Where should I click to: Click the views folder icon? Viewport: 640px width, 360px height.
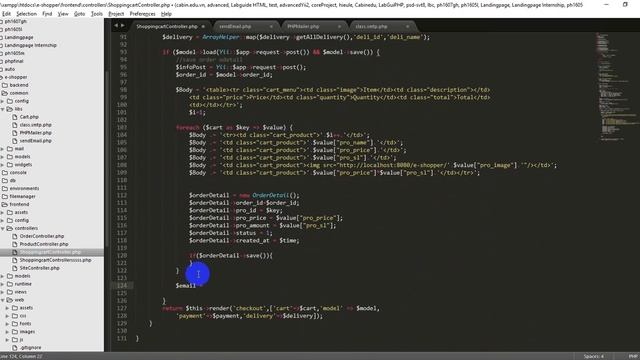coord(10,292)
